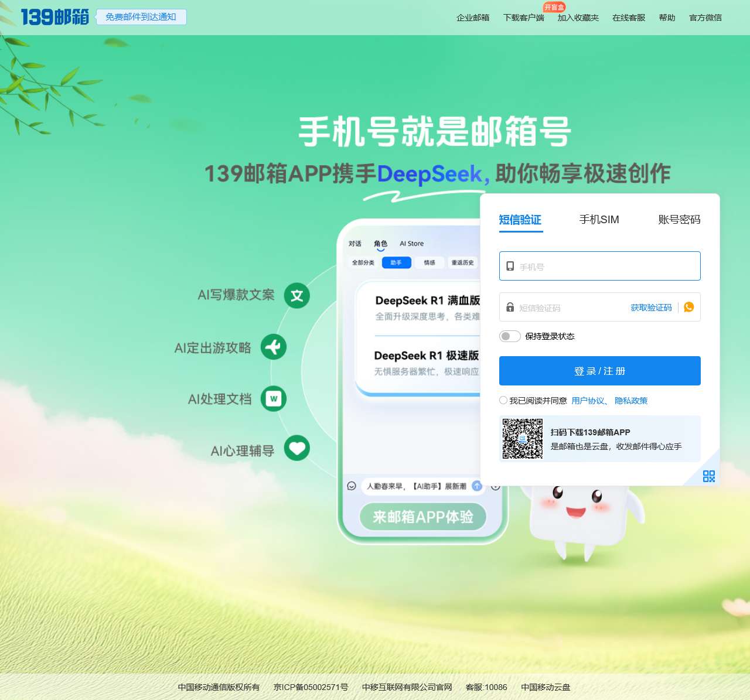Screen dimensions: 750x700
Task: Click the DeepSeek R1 满血版 card
Action: click(x=427, y=308)
